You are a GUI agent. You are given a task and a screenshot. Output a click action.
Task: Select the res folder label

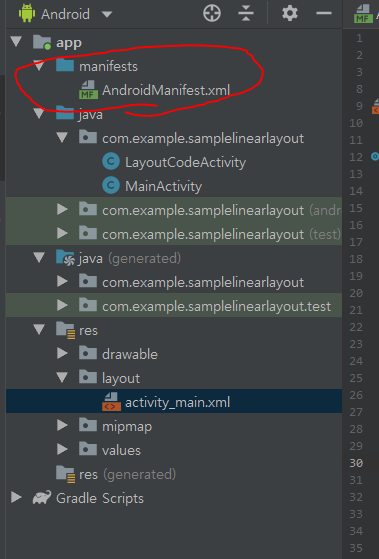(x=88, y=330)
